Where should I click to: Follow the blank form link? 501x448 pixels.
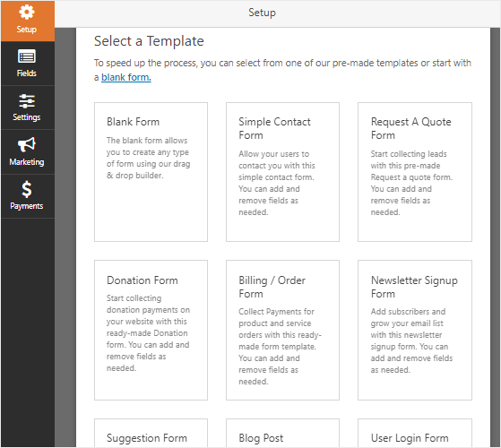click(x=126, y=77)
